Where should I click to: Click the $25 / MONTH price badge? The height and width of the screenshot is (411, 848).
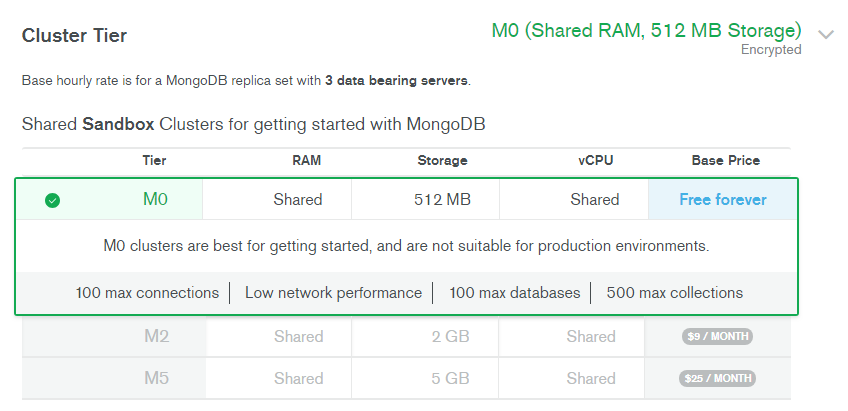point(718,379)
